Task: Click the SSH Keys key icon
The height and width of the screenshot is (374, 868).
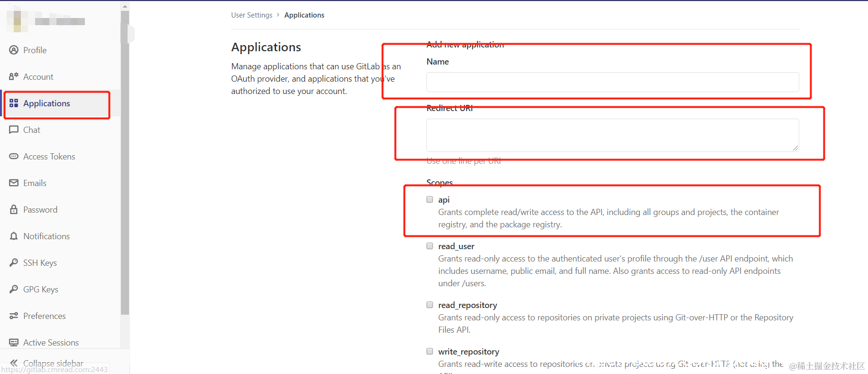Action: (x=14, y=262)
